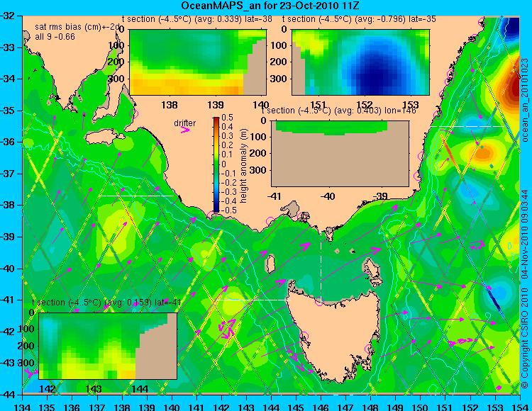Click the white dashed lat=-35.5 transect line off NSW
This screenshot has width=532, height=411.
pos(468,126)
